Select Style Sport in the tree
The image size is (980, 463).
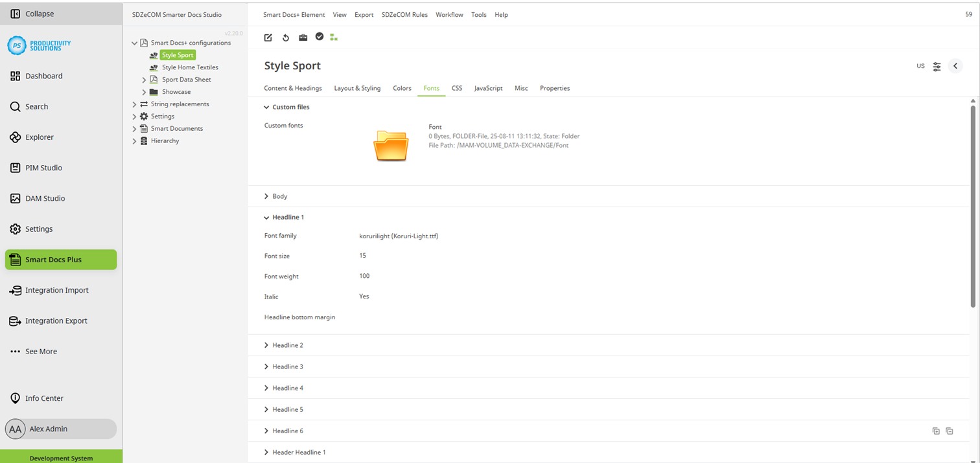tap(178, 55)
